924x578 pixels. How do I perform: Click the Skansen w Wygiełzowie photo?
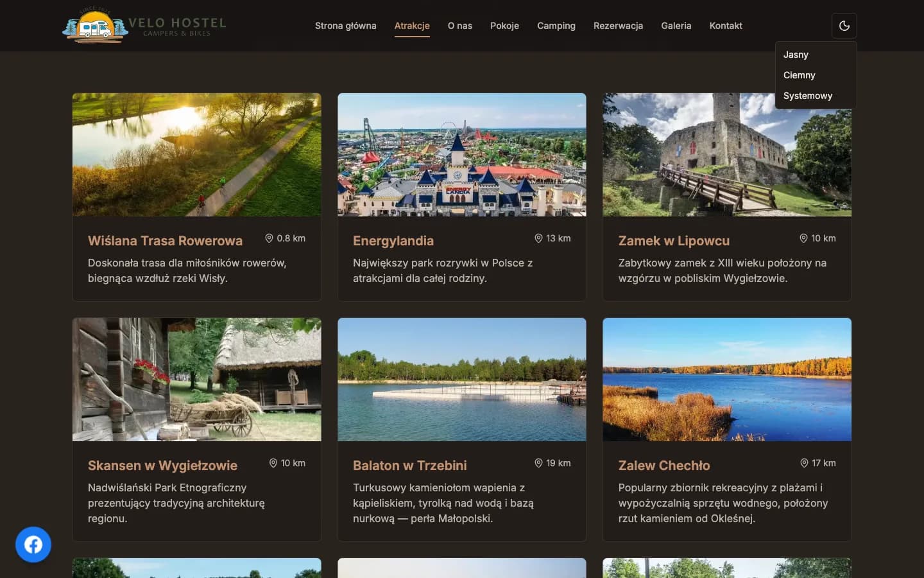tap(197, 380)
